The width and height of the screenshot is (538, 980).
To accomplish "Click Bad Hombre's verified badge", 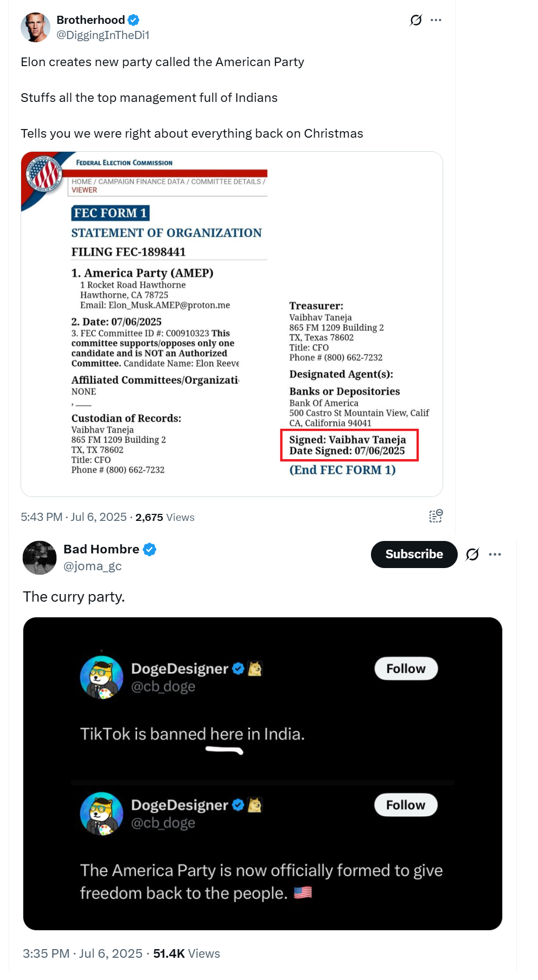I will (150, 550).
